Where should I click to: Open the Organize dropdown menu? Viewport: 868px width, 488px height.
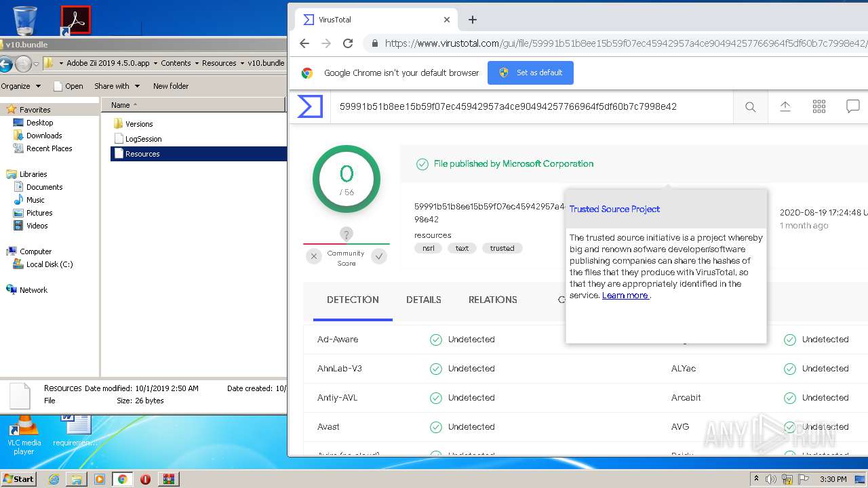click(x=20, y=86)
